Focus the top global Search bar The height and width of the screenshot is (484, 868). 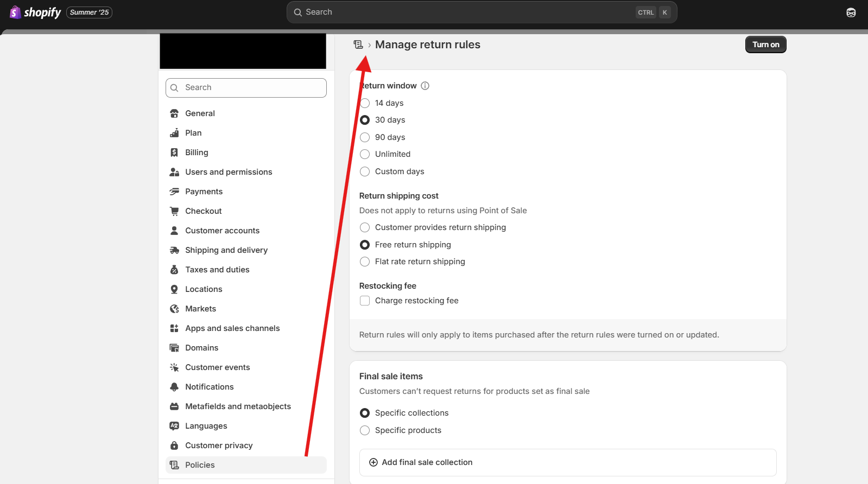coord(481,12)
